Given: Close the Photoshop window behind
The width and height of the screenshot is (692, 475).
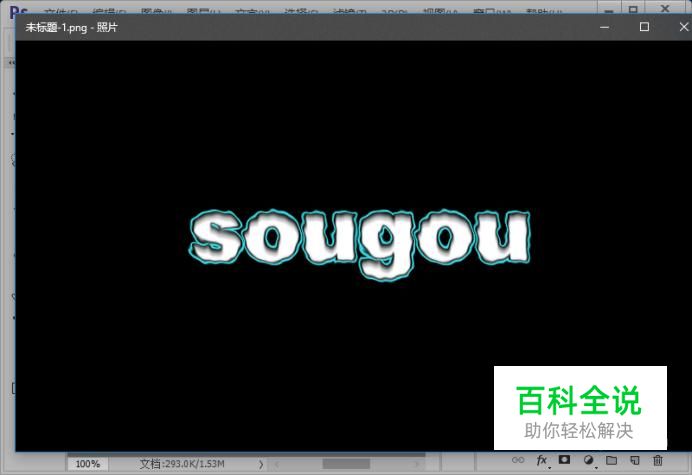Looking at the screenshot, I should point(665,8).
